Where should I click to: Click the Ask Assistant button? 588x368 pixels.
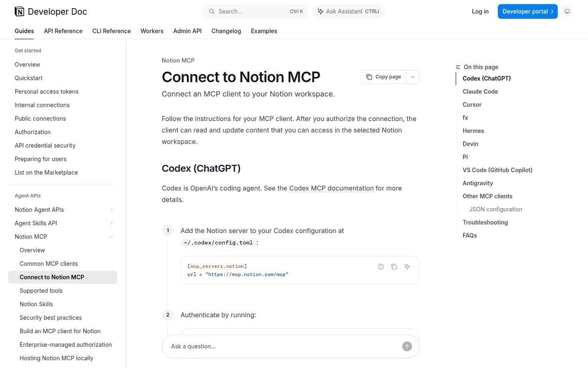[348, 11]
